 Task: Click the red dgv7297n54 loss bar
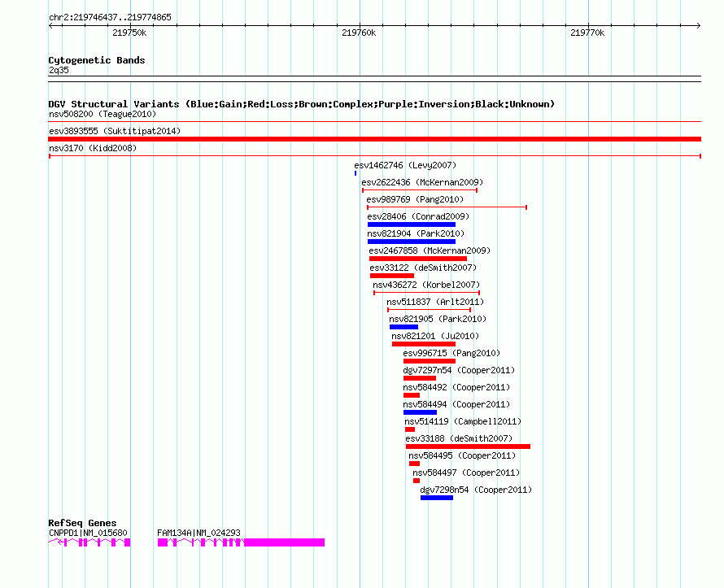click(x=420, y=378)
